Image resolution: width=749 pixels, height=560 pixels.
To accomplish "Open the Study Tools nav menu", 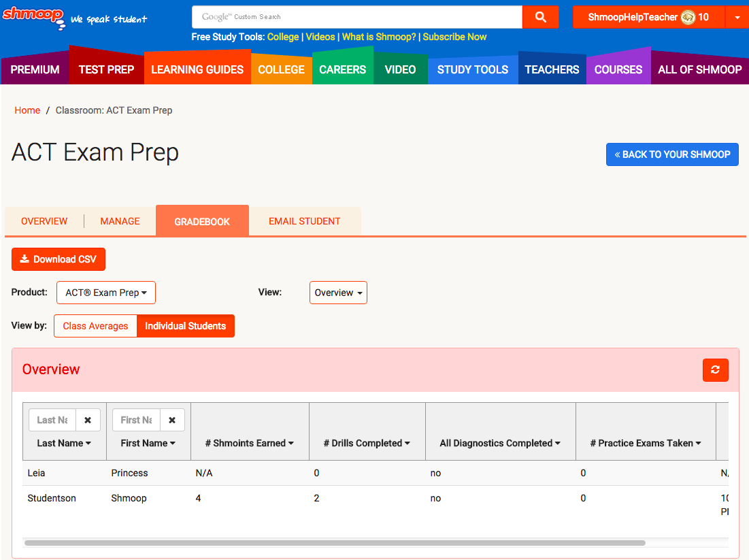I will 473,69.
